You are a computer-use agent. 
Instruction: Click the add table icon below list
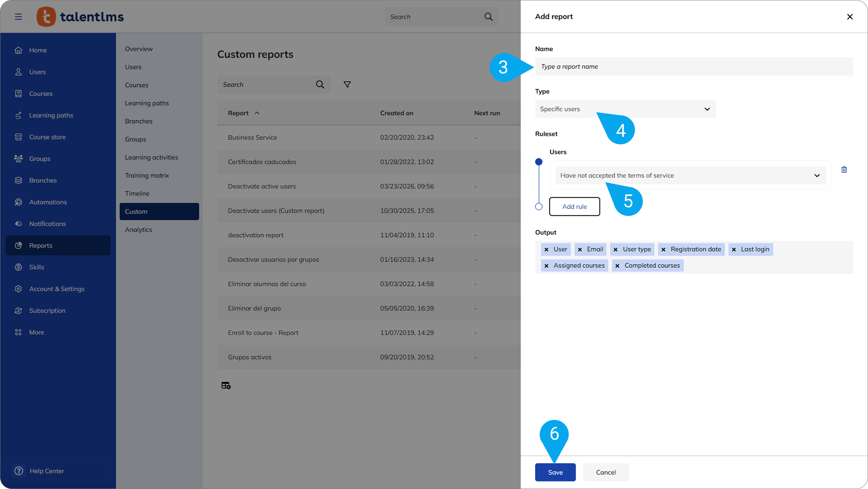tap(225, 385)
